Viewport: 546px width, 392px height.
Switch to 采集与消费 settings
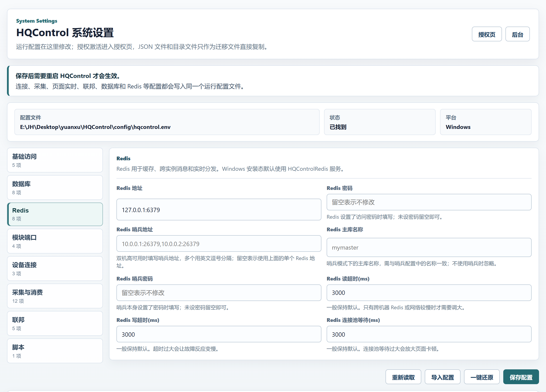pos(55,296)
